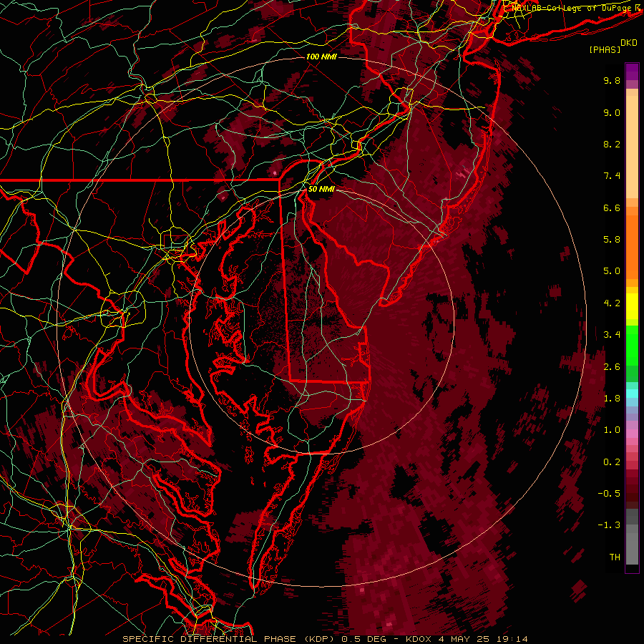Viewport: 644px width, 644px height.
Task: Click the 9.0 value on the scale
Action: coord(612,112)
